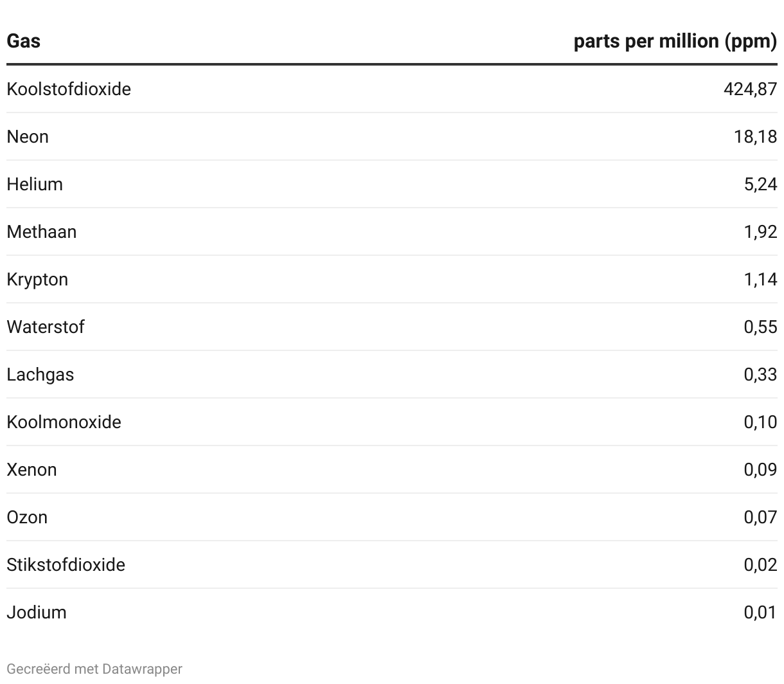Select the Jodium row label

[37, 612]
